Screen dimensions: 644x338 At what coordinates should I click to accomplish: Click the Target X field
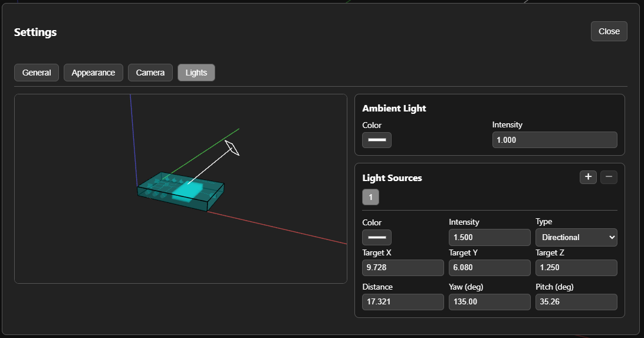[403, 267]
